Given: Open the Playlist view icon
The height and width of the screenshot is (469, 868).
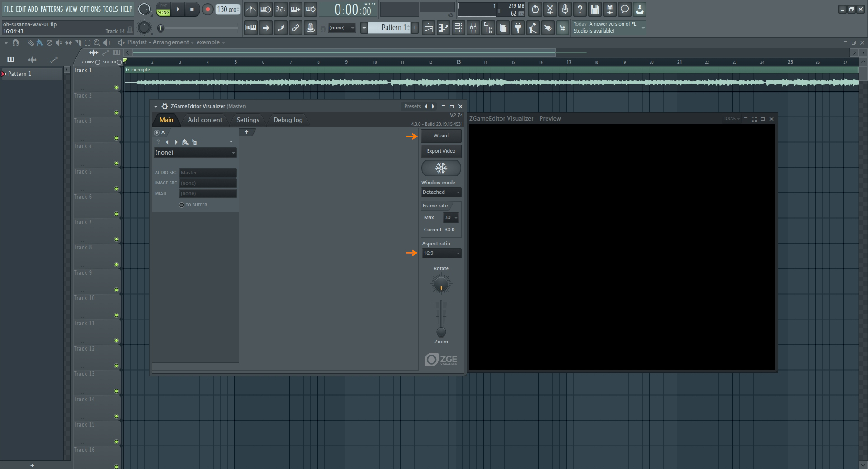Looking at the screenshot, I should point(429,28).
